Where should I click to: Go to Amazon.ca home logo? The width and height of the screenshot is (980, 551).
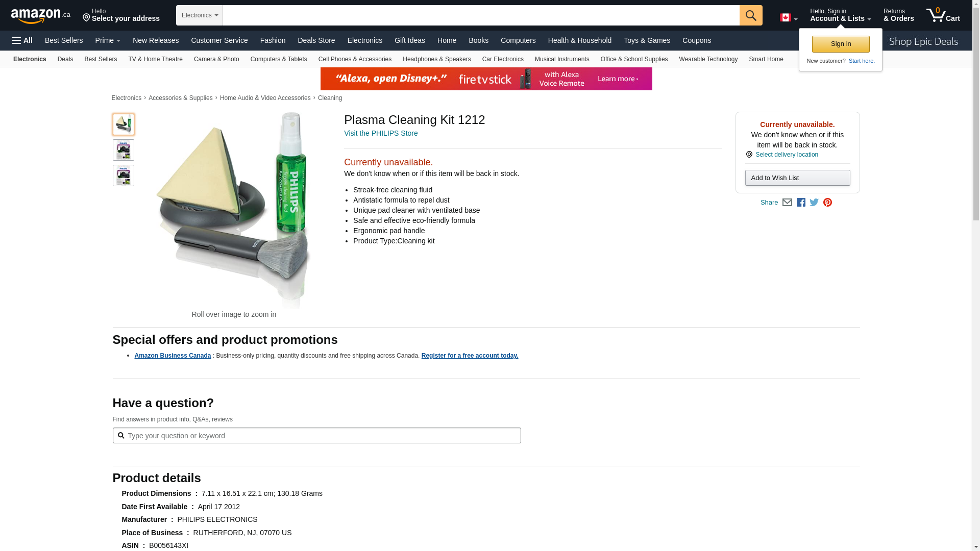pyautogui.click(x=40, y=16)
